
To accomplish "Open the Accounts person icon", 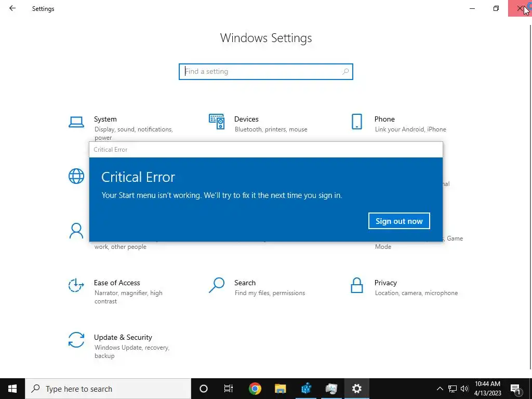I will 76,231.
